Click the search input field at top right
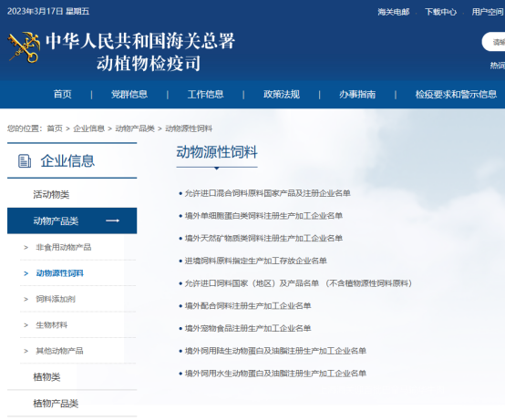Screen dimensions: 505x420 coord(494,42)
